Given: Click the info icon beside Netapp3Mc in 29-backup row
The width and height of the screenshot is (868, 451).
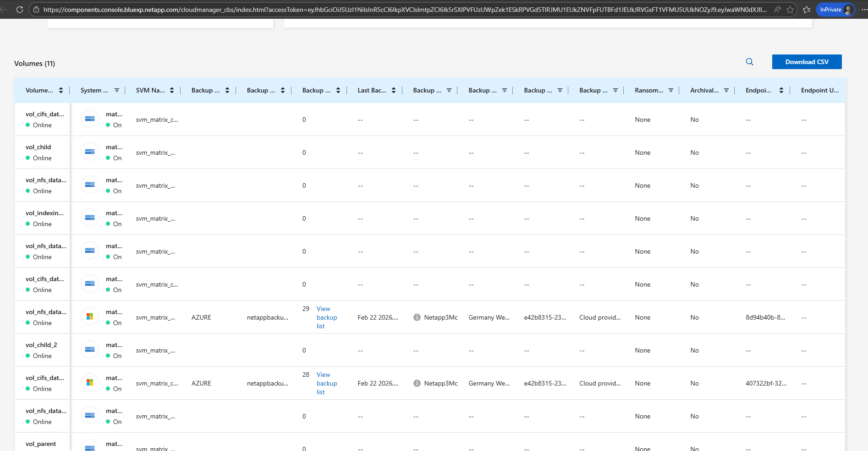Looking at the screenshot, I should pyautogui.click(x=417, y=317).
